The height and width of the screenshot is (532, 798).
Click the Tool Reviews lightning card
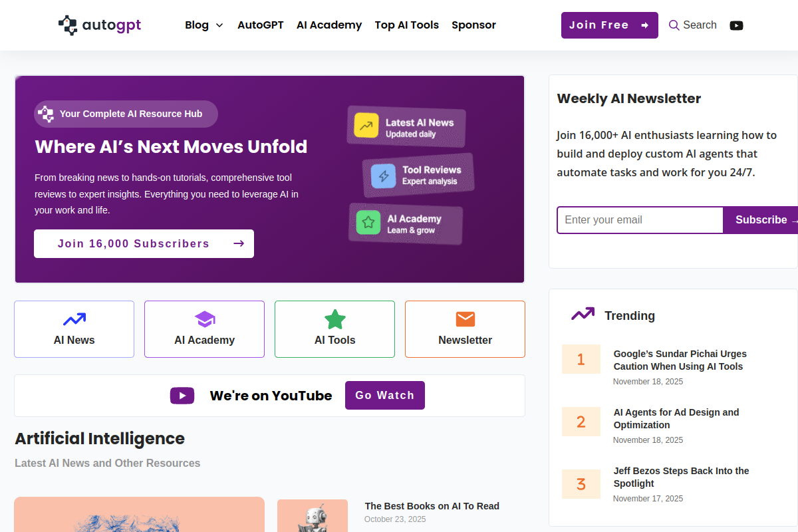point(418,175)
